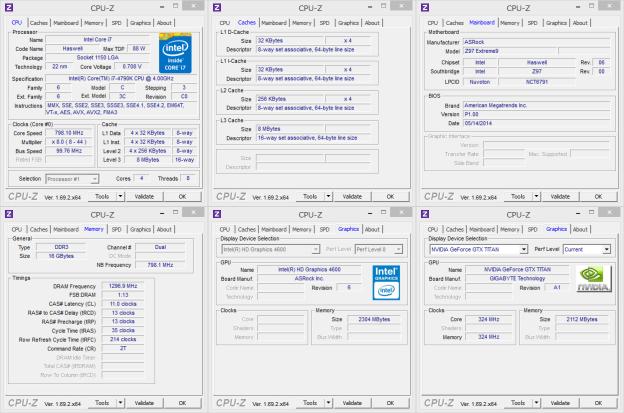Screen dimensions: 624x413
Task: Click Validate in the Caches tab window
Action: (x=352, y=197)
